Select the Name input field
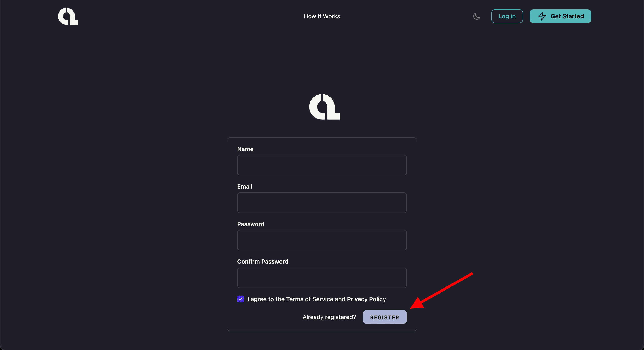The width and height of the screenshot is (644, 350). [322, 165]
